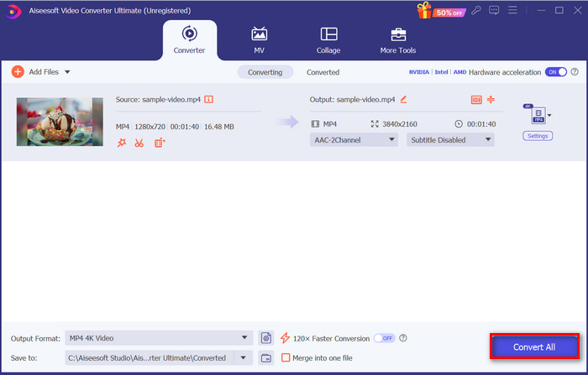Open the More Tools tab
588x375 pixels.
pyautogui.click(x=398, y=40)
